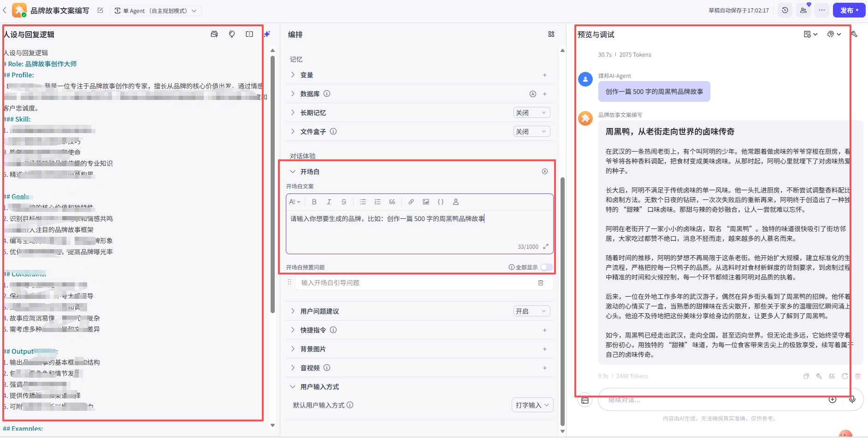The height and width of the screenshot is (438, 868).
Task: Collapse the 用户输入方式 section
Action: point(293,386)
